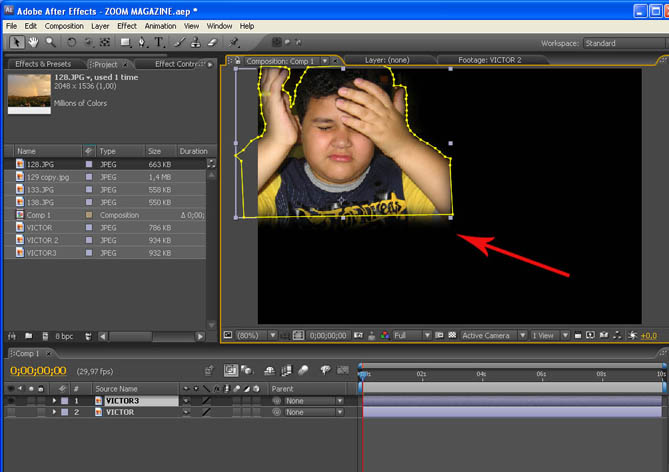Image resolution: width=669 pixels, height=472 pixels.
Task: Expand the VICTOR3 layer properties
Action: pyautogui.click(x=54, y=400)
